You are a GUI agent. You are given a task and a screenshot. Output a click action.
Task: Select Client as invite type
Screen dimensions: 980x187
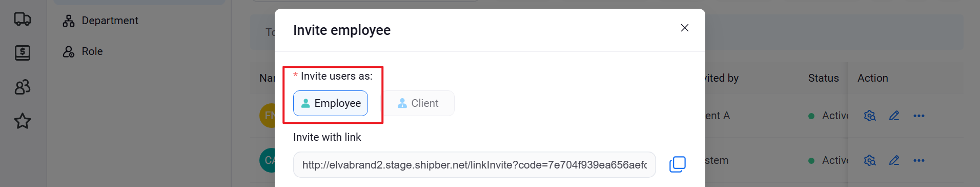click(418, 103)
